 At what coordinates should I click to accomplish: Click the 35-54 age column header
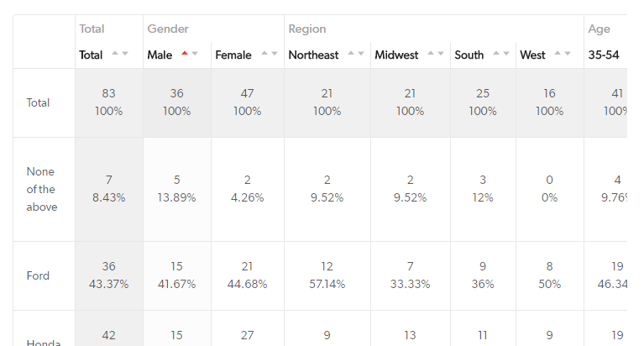(x=604, y=55)
